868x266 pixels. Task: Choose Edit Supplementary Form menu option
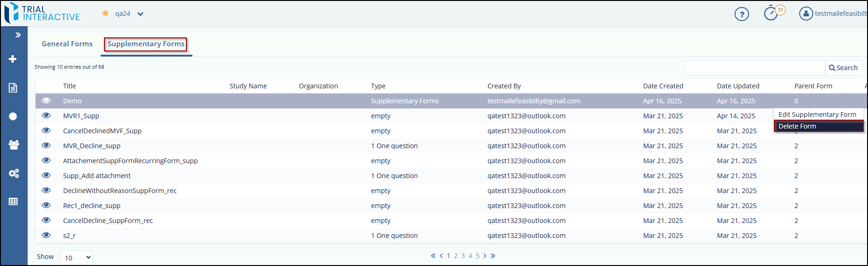coord(817,115)
